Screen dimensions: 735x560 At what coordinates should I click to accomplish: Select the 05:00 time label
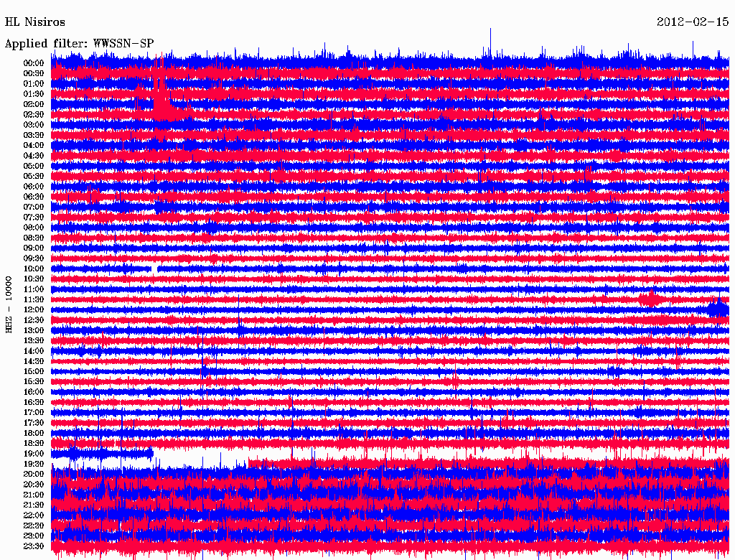[34, 166]
